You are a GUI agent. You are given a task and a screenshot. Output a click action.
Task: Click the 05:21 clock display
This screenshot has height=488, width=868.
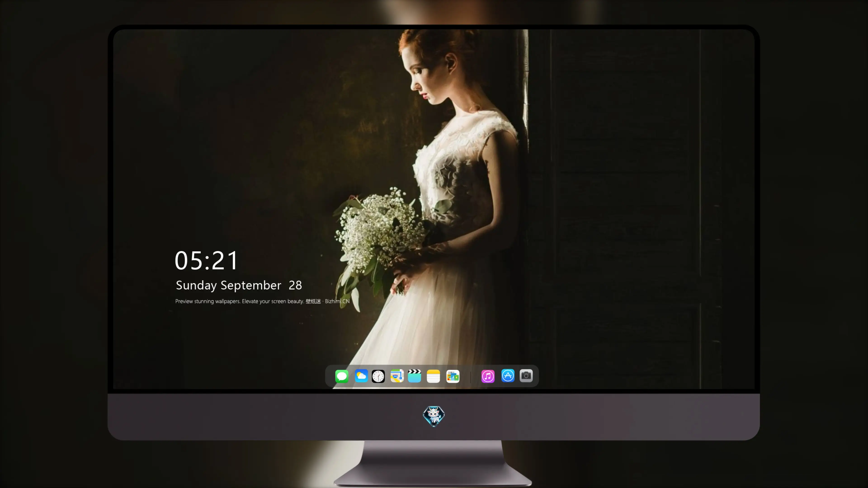pyautogui.click(x=206, y=260)
